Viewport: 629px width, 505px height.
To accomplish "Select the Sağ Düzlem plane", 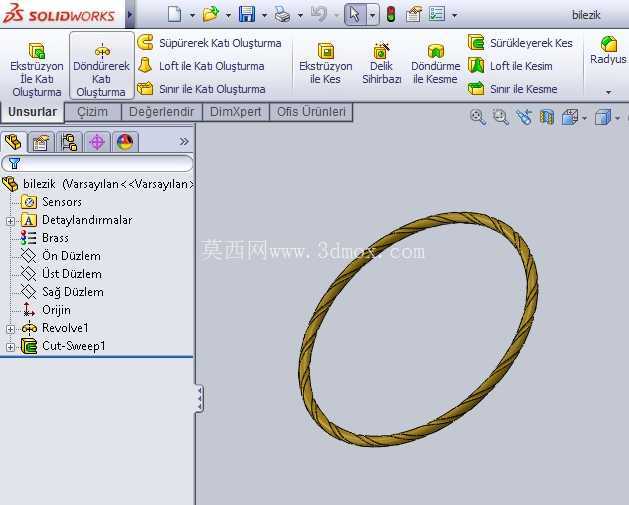I will [62, 292].
